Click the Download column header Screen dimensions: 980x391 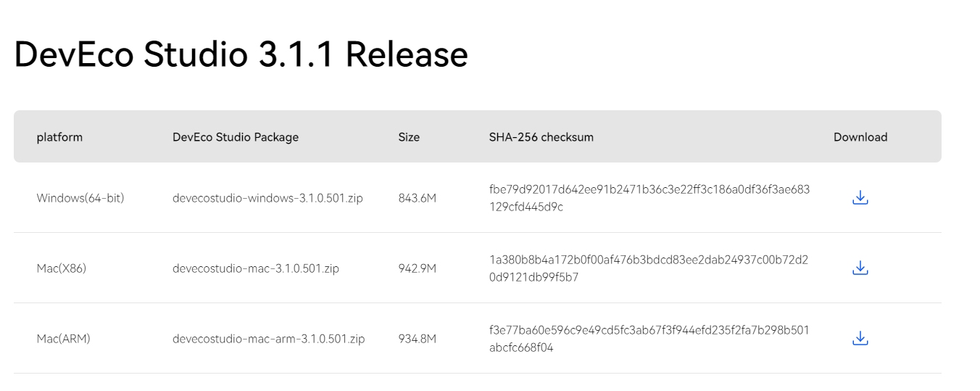point(860,137)
